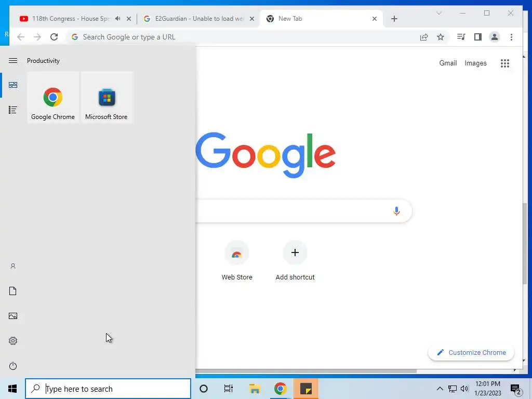Open the notification center icon
Viewport: 532px width, 399px height.
click(x=516, y=389)
